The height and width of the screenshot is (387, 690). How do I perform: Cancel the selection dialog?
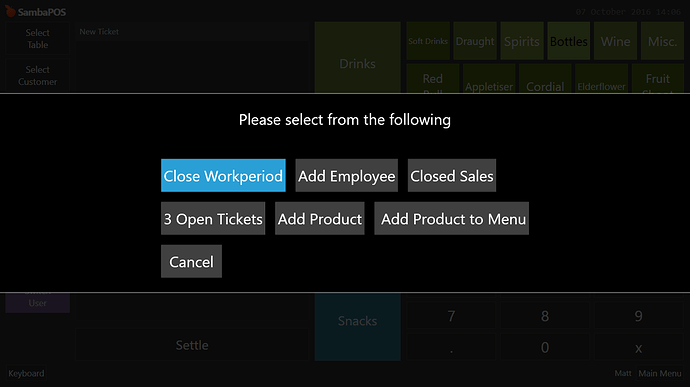191,261
